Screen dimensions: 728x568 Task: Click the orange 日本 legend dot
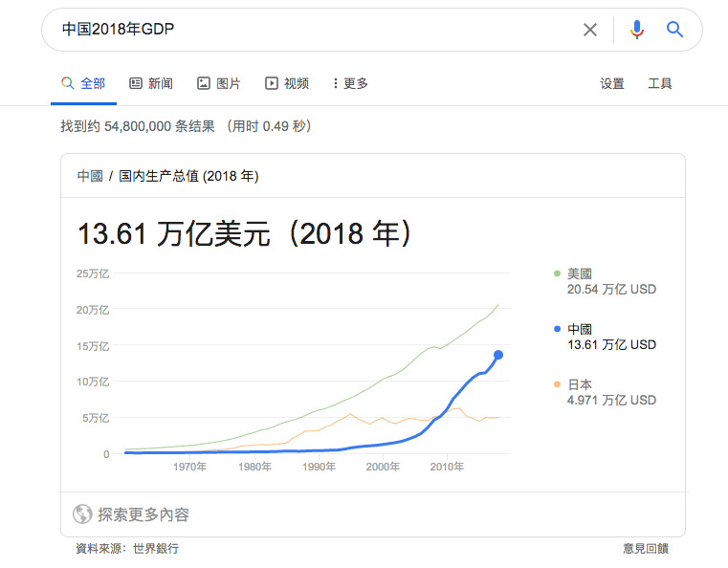click(x=557, y=384)
